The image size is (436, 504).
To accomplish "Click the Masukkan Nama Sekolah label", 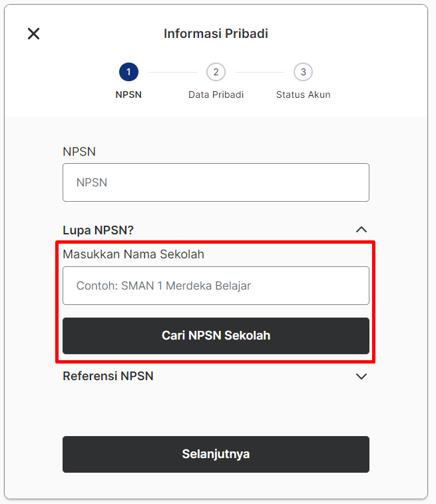I will (133, 254).
